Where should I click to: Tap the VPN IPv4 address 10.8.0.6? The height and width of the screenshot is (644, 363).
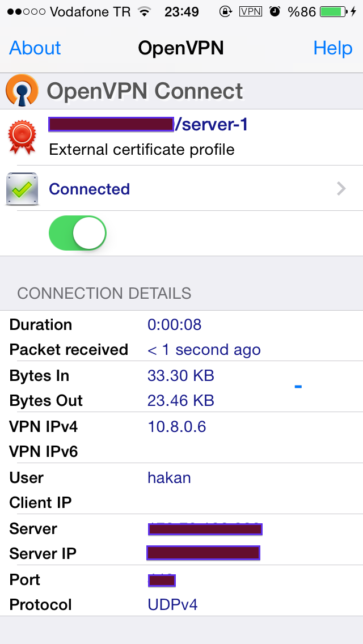(x=177, y=427)
